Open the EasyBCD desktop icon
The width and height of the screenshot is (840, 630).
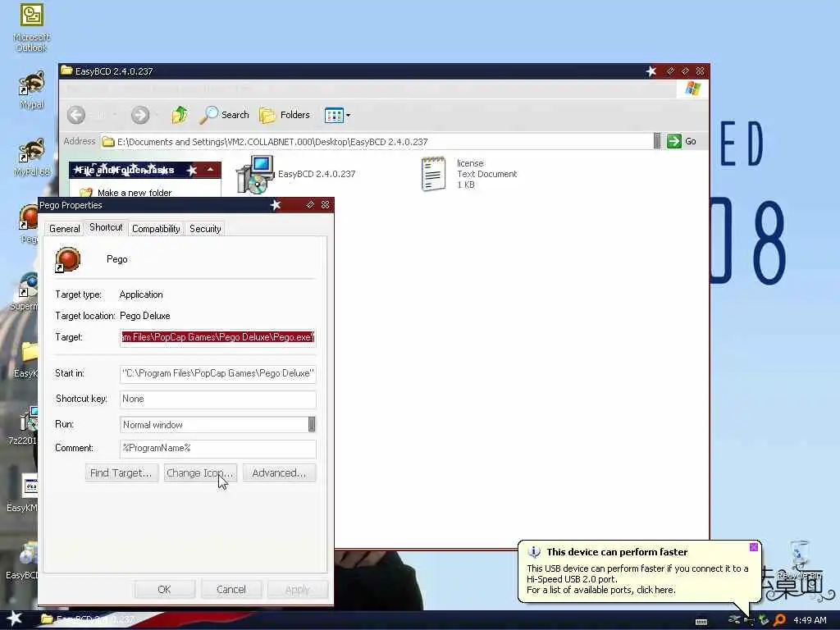tap(21, 561)
